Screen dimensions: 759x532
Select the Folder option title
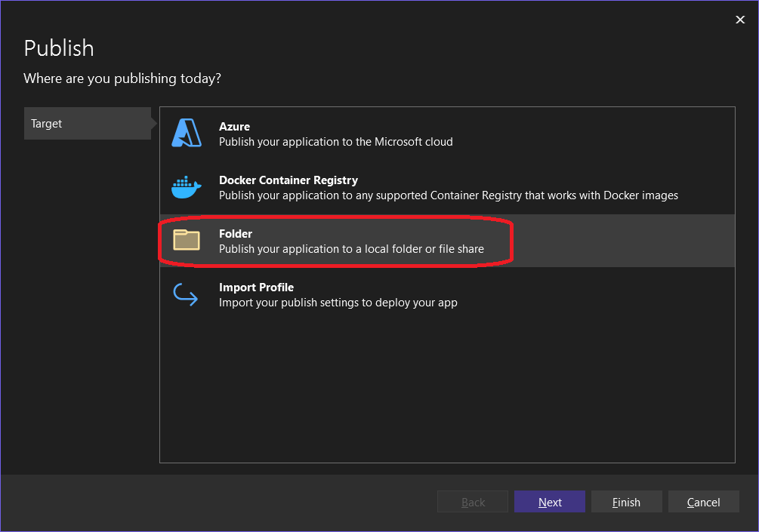pos(235,234)
